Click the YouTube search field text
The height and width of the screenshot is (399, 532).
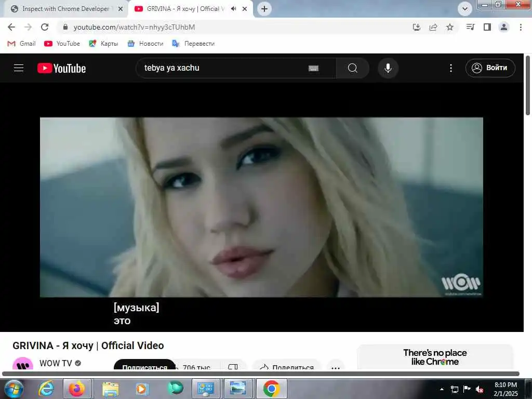[171, 68]
